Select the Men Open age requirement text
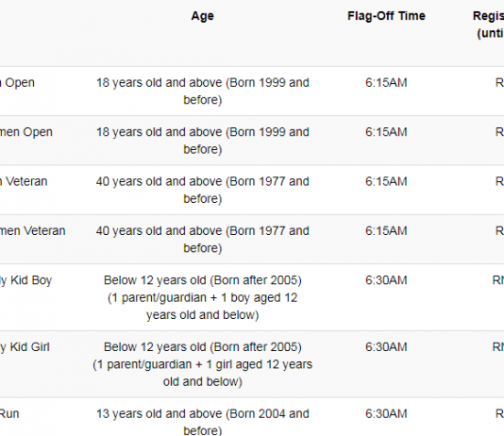 (x=203, y=92)
